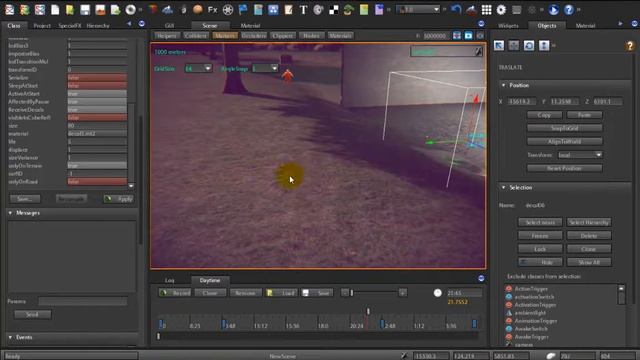640x360 pixels.
Task: Collapse the Messages section
Action: tap(10, 213)
